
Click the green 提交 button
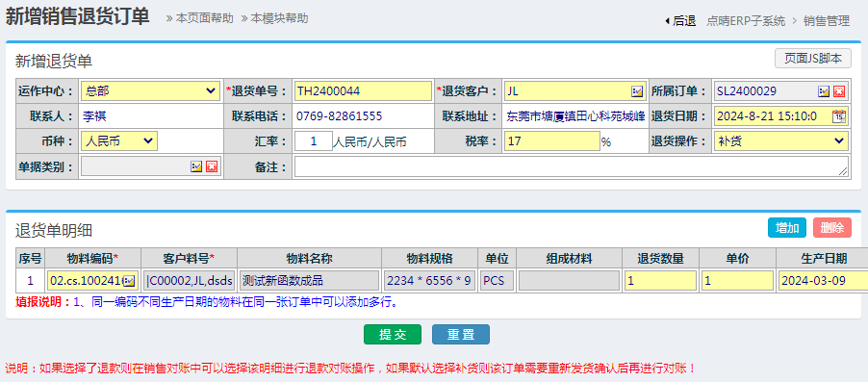coord(393,335)
